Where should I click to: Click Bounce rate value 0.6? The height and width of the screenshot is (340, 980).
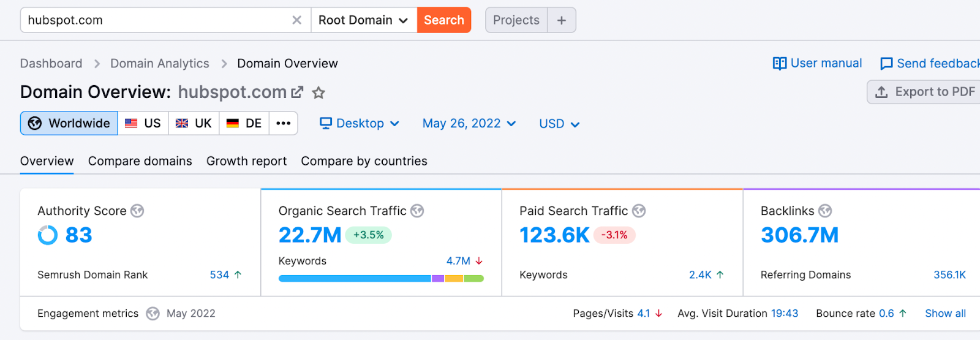click(886, 314)
